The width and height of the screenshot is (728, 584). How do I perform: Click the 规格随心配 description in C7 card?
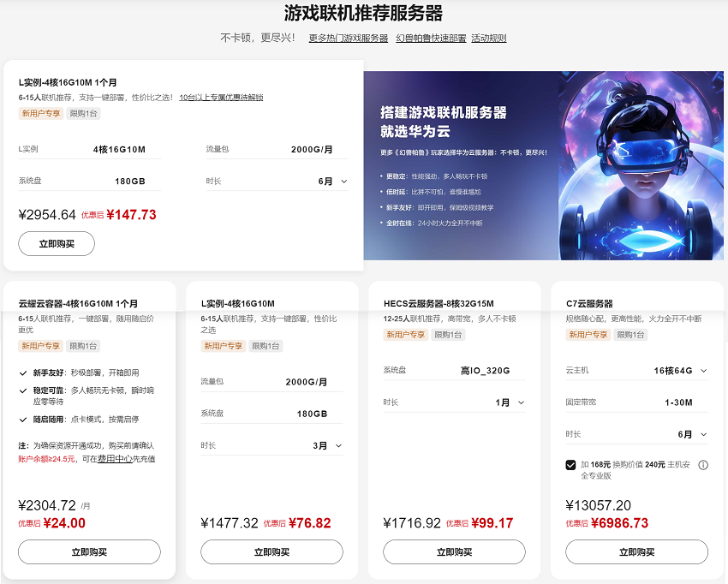[x=633, y=319]
